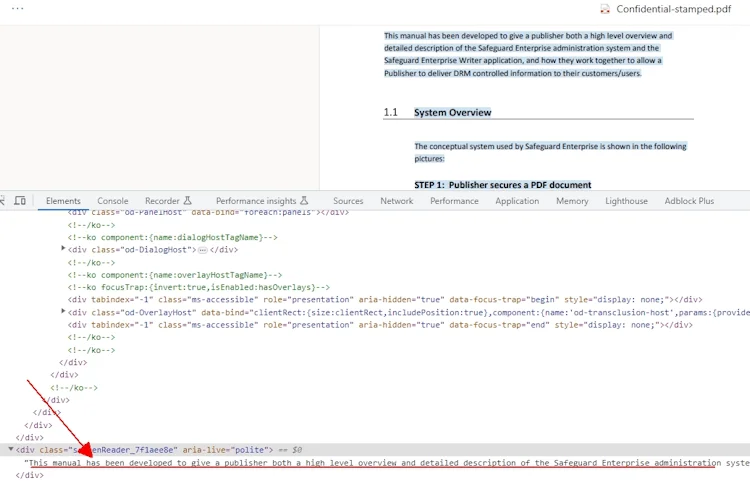Toggle the device toolbar icon
The width and height of the screenshot is (750, 481).
pyautogui.click(x=20, y=201)
